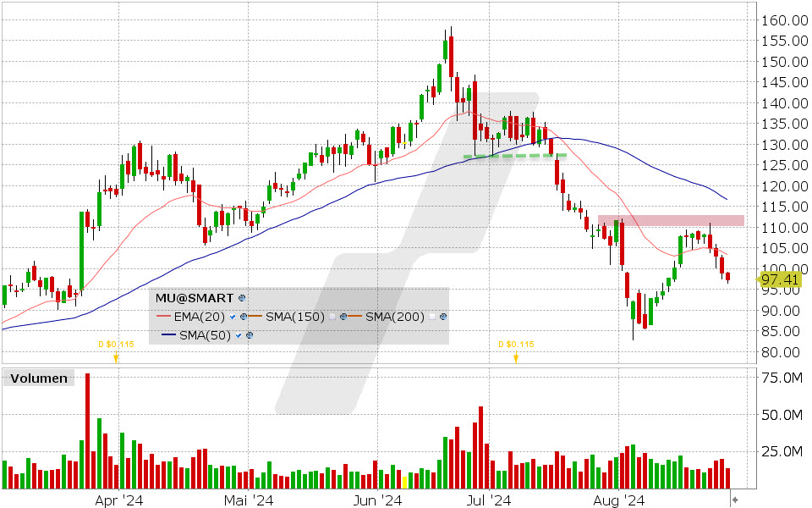Viewport: 812px width, 508px height.
Task: Open the EMA(20) indicator settings icon
Action: coord(244,317)
